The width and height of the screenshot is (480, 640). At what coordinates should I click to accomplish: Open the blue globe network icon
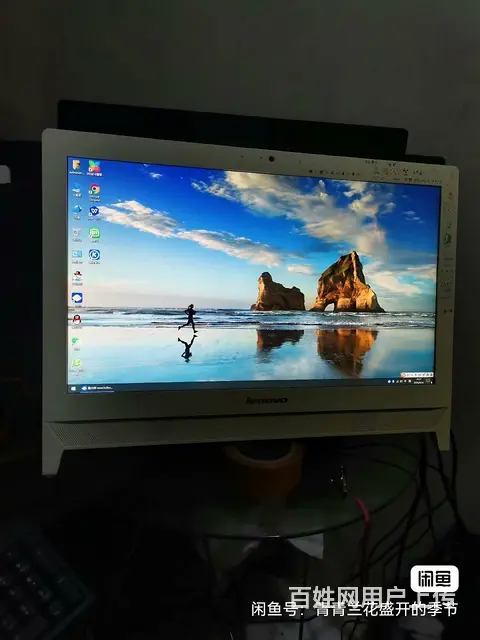(77, 212)
